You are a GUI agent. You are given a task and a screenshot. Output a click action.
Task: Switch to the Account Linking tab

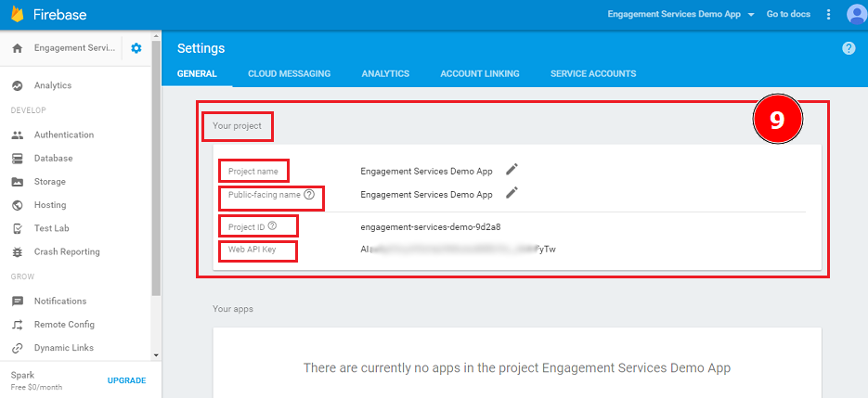click(x=480, y=73)
